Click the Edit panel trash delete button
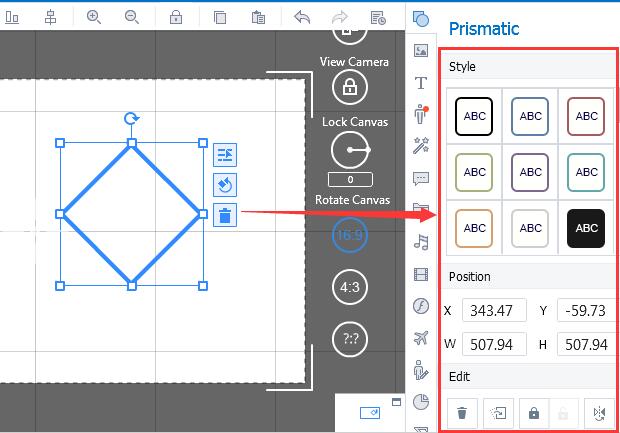 [462, 413]
